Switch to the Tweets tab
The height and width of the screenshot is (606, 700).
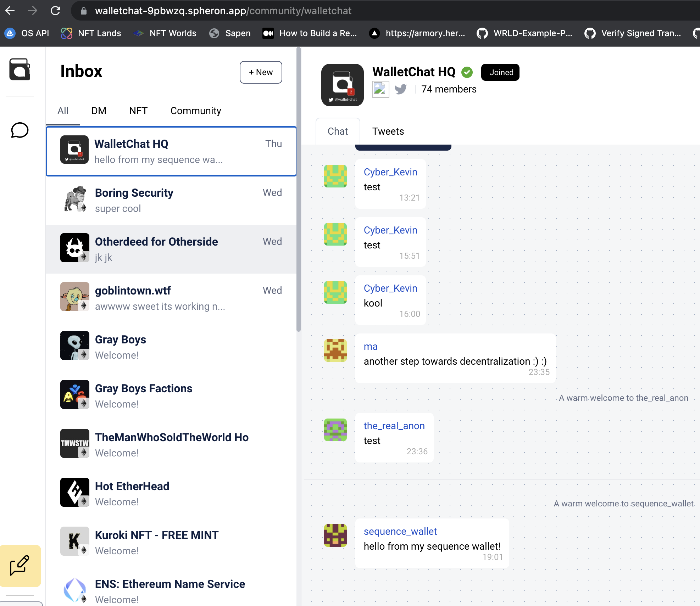388,131
